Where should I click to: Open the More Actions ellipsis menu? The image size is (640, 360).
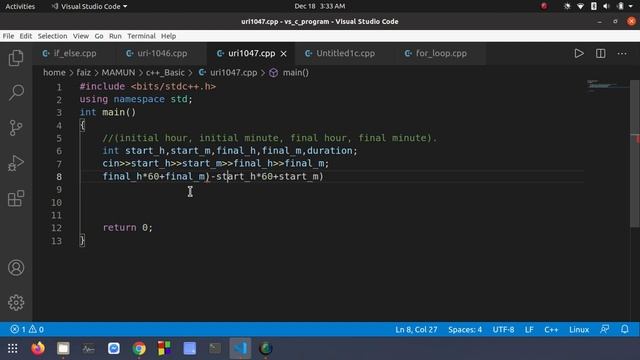pyautogui.click(x=622, y=53)
